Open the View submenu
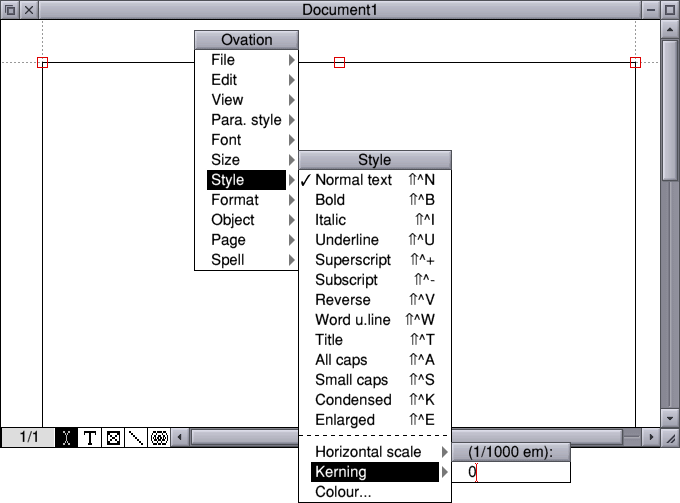Viewport: 680px width, 503px height. tap(246, 100)
